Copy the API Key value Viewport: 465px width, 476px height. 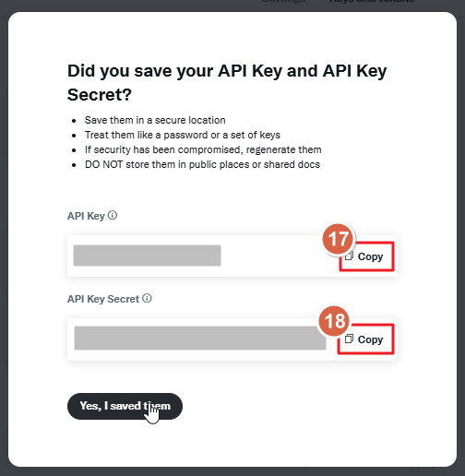[x=366, y=256]
